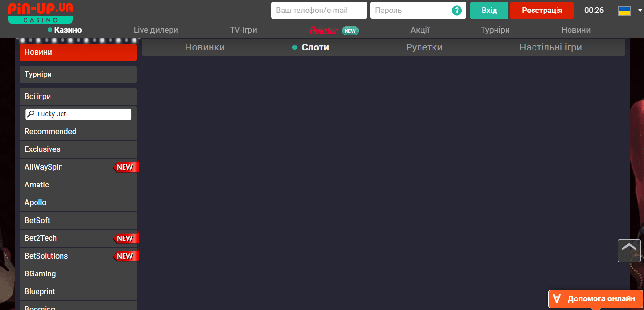Click the password help question mark icon
This screenshot has height=310, width=644.
[457, 11]
